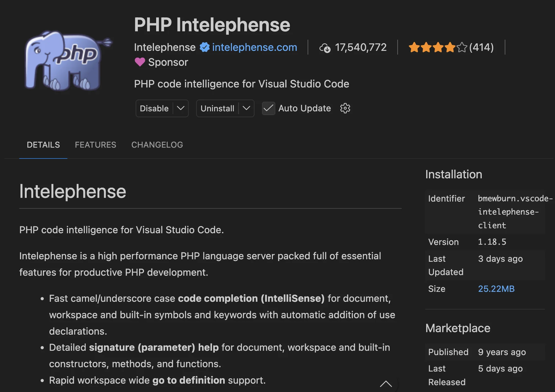Click the 17,540,772 install count
555x392 pixels.
tap(361, 47)
